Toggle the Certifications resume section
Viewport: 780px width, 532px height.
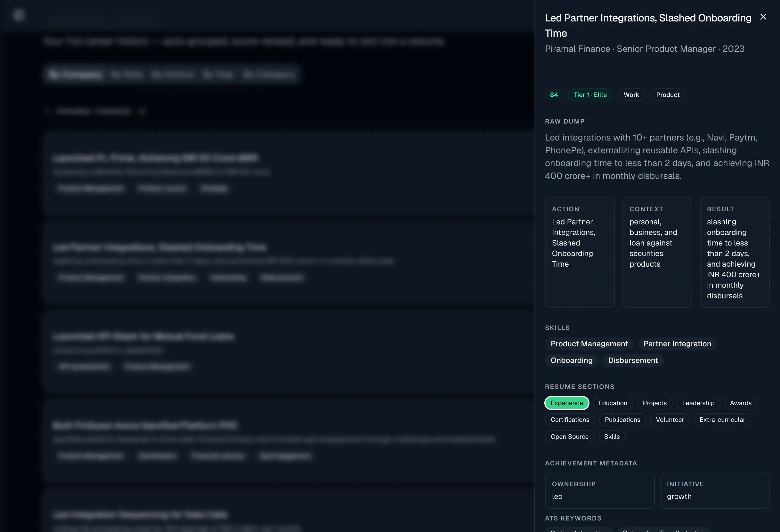click(x=570, y=420)
